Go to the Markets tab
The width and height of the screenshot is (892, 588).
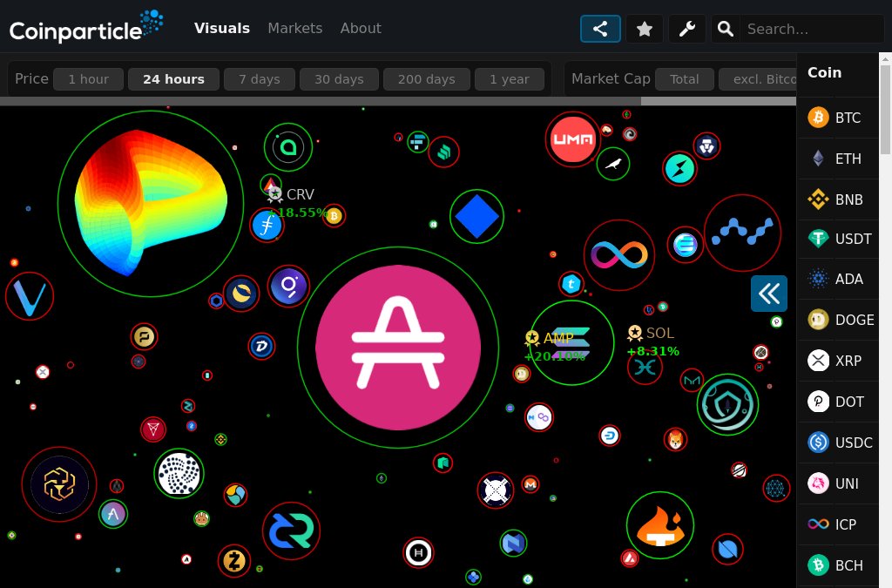pos(294,28)
